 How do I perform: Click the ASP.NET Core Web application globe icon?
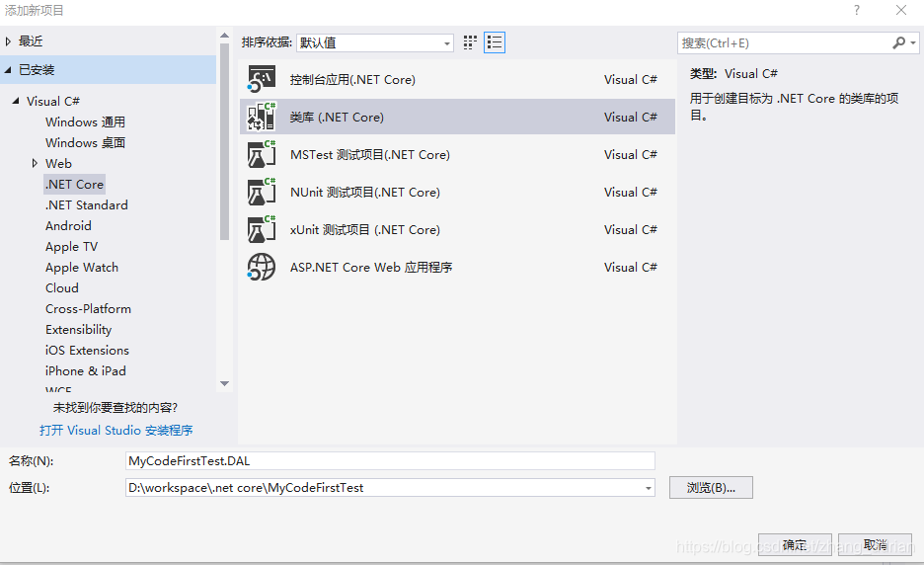261,267
